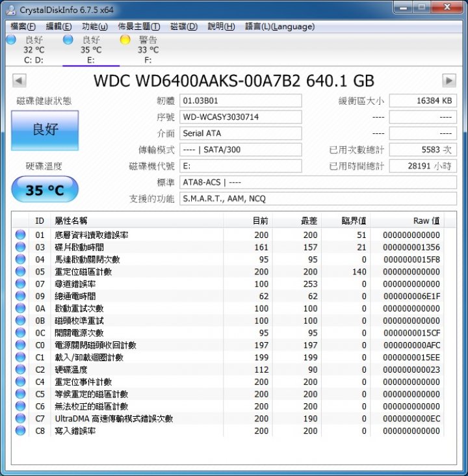Screen dimensions: 468x476
Task: Click the Raw 值 column header
Action: (407, 220)
